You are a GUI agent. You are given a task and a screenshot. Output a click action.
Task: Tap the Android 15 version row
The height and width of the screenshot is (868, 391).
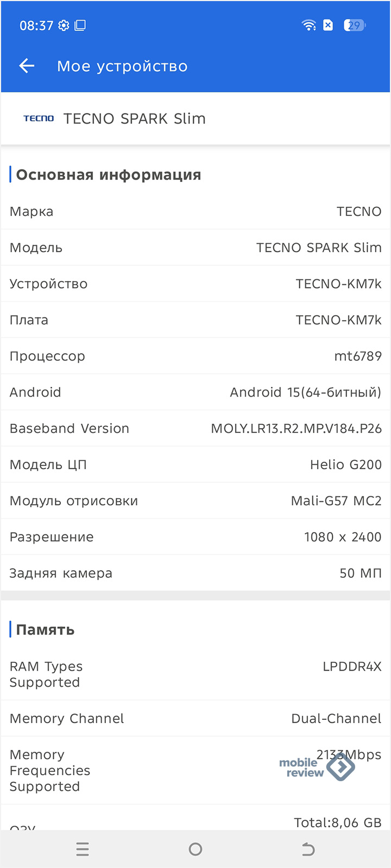click(x=195, y=392)
